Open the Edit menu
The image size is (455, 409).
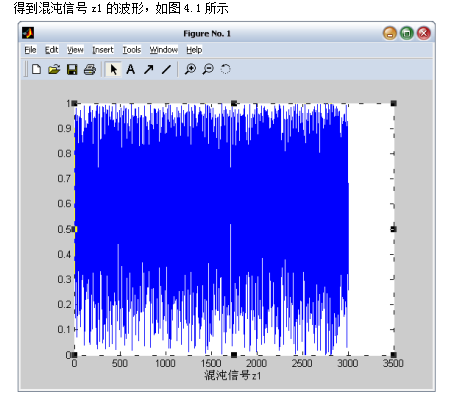52,50
